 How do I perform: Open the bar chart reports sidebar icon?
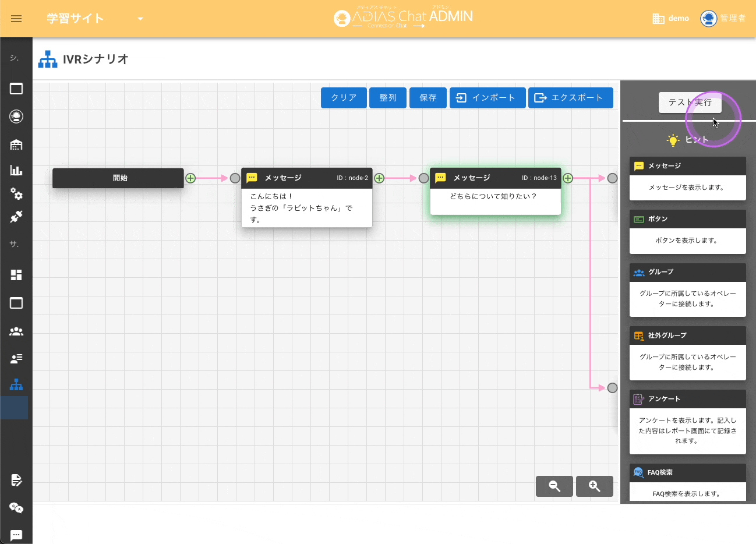(16, 170)
